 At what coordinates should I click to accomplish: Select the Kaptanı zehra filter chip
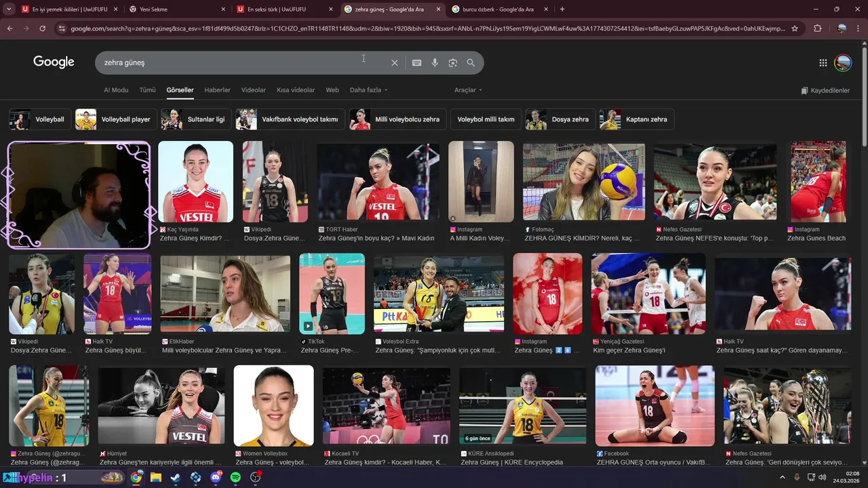coord(637,119)
